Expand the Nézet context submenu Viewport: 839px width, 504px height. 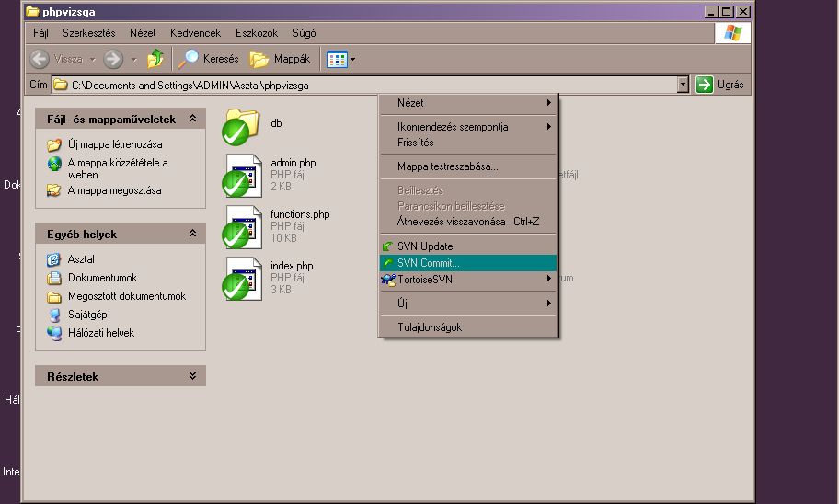click(469, 103)
